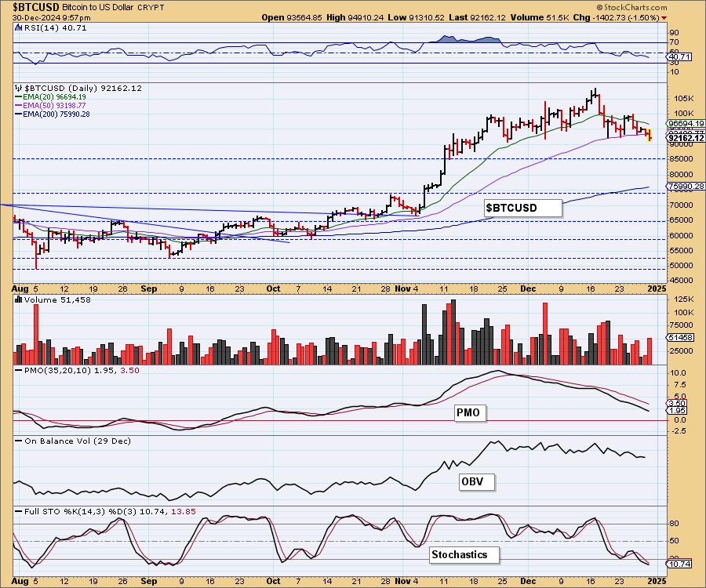Click the $BTCUSD ticker title
The image size is (706, 588).
35,7
